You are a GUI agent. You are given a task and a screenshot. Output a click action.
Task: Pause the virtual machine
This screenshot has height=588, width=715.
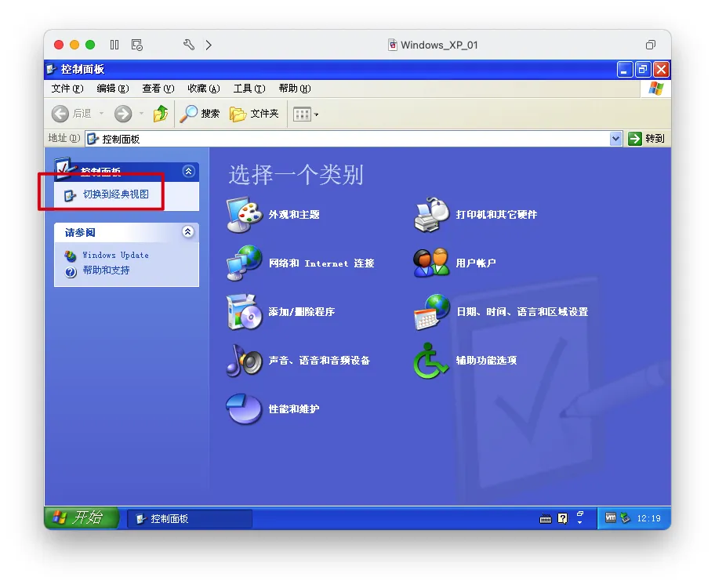tap(114, 45)
